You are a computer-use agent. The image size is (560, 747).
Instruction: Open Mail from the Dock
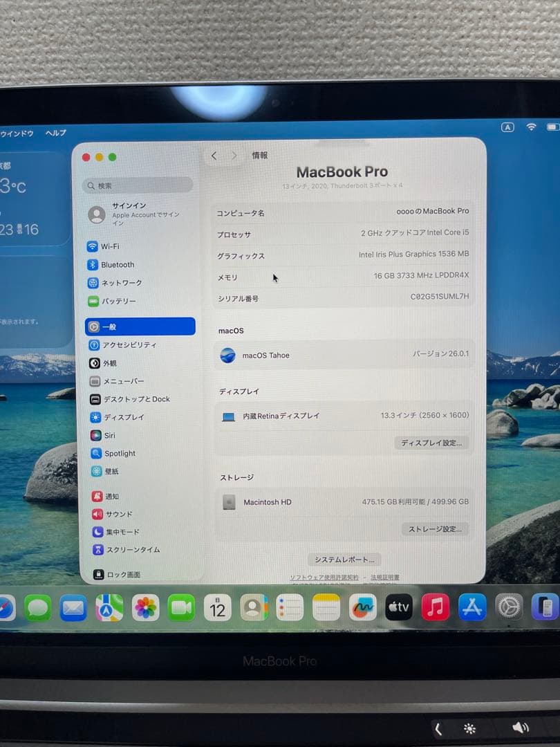pos(73,608)
